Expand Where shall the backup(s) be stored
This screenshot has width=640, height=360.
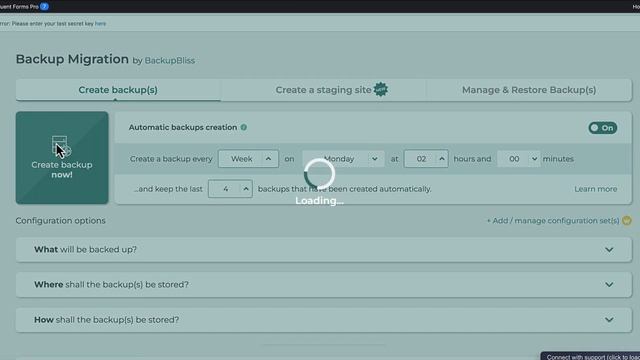(324, 284)
